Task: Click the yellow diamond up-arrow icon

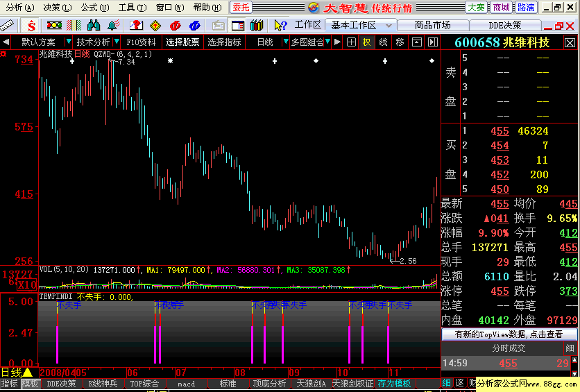Action: (155, 25)
